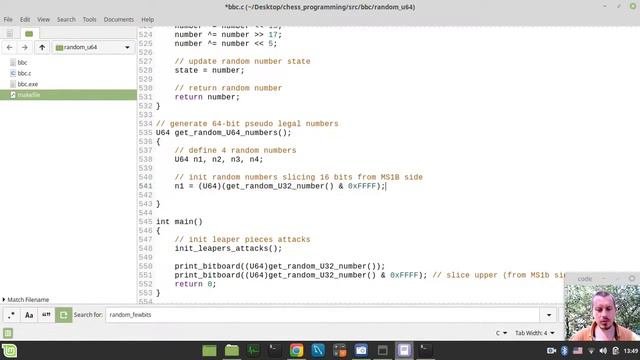Image resolution: width=640 pixels, height=360 pixels.
Task: Switch to the Documents side pane tab
Action: click(x=10, y=33)
